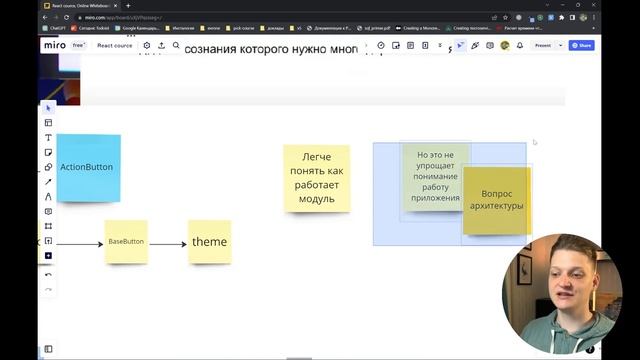
Task: Select the Text tool
Action: (x=48, y=138)
